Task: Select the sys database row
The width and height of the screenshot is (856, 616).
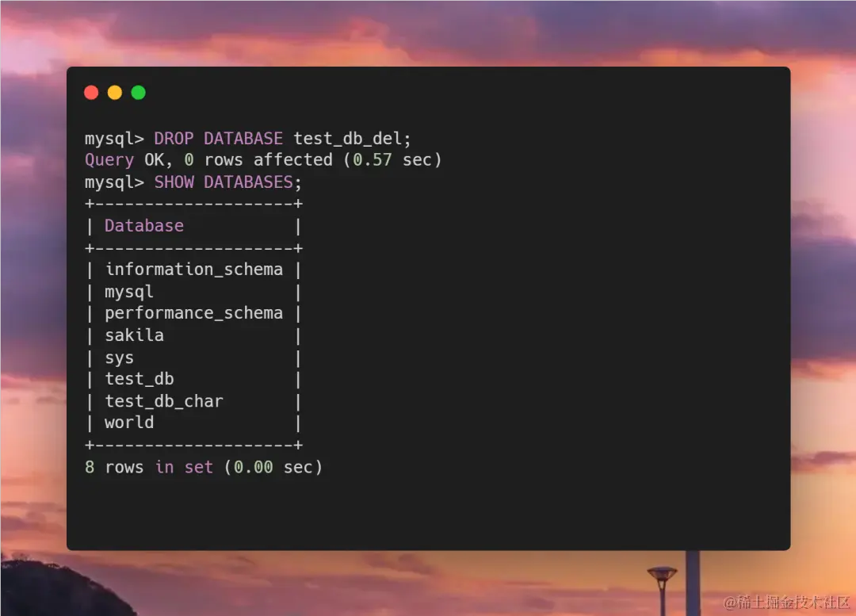Action: 194,358
